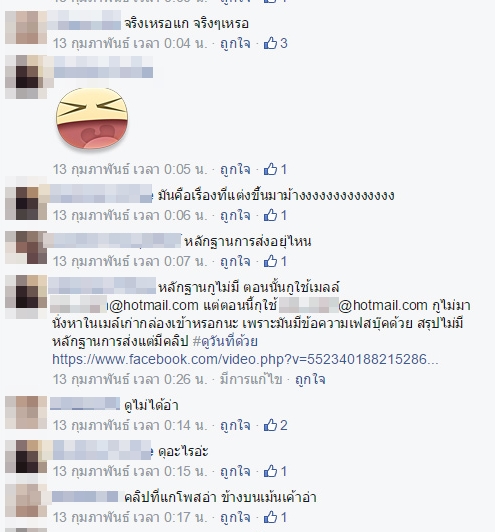Open avatar next to ดูไม่ได้อ่า comment
The width and height of the screenshot is (495, 532).
point(26,412)
